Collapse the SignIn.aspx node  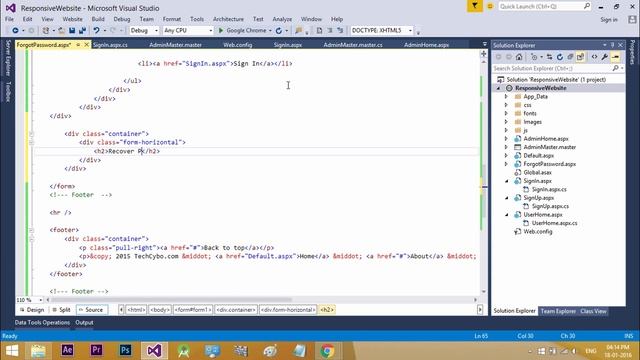pos(507,181)
